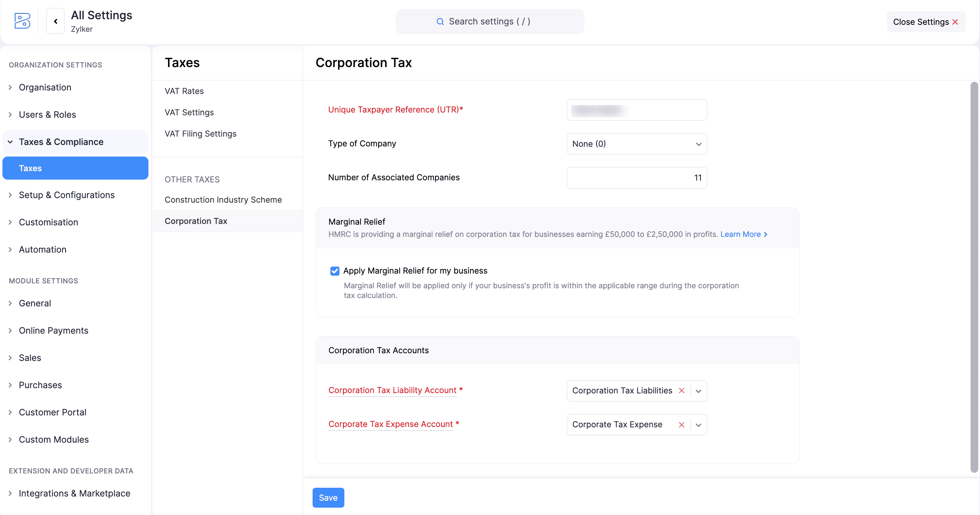Open the Corporate Tax Expense account dropdown
Viewport: 980px width, 515px height.
[699, 425]
